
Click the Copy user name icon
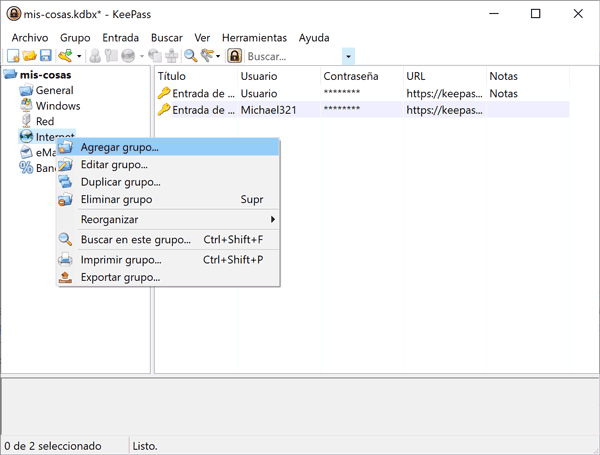pos(95,56)
